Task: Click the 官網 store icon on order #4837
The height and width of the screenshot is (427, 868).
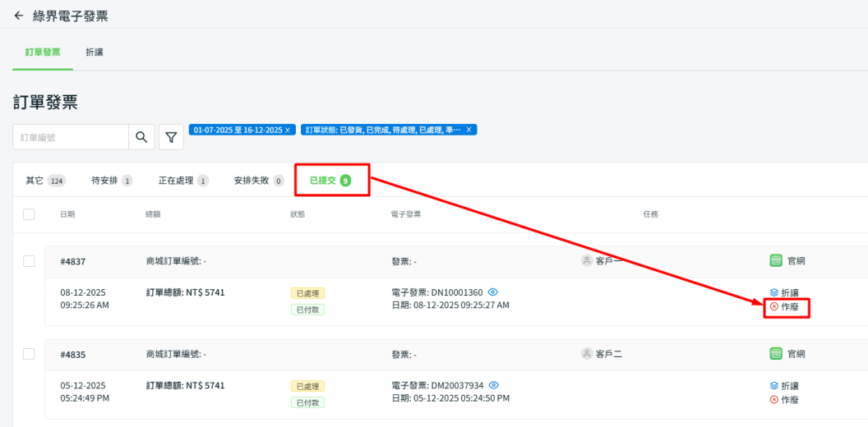Action: (x=775, y=261)
